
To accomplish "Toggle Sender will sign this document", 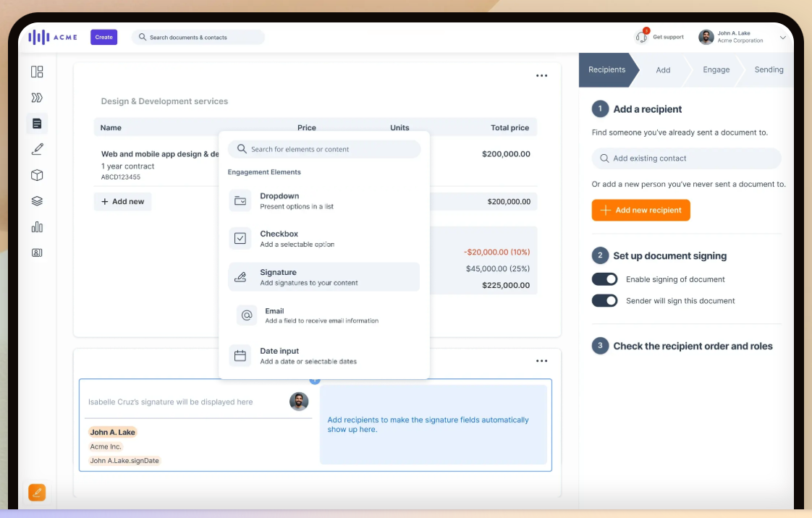I will [605, 301].
